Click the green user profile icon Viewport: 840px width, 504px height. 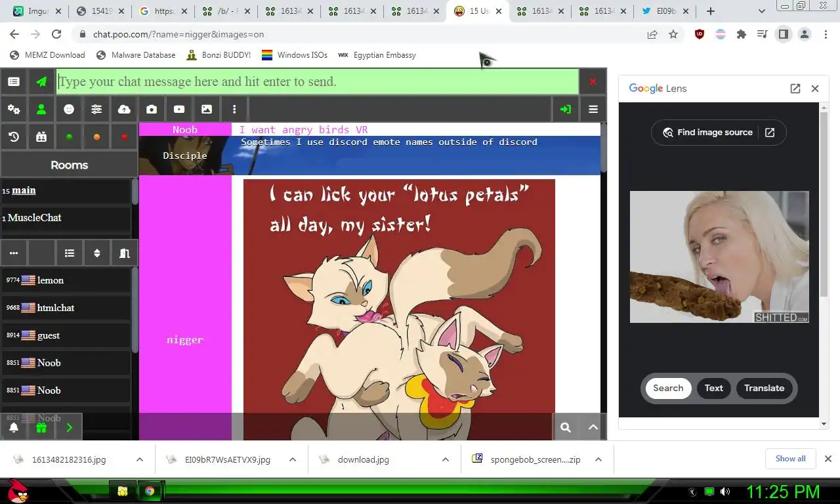pos(41,110)
